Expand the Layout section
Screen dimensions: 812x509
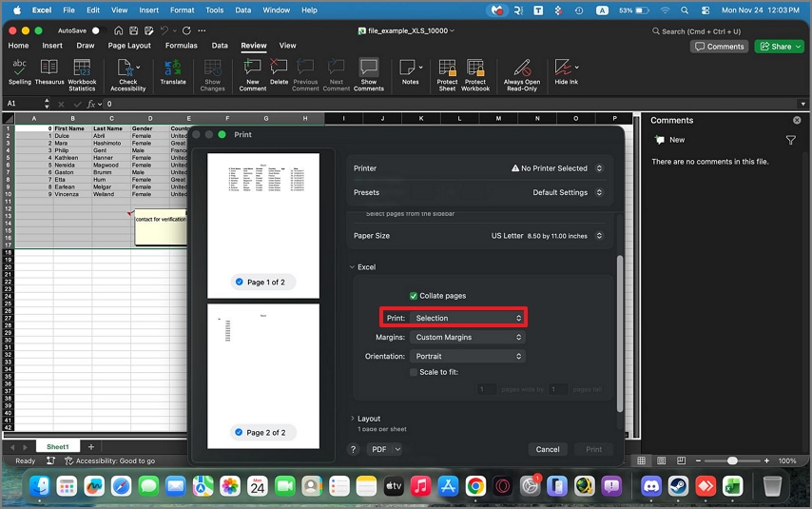click(352, 419)
